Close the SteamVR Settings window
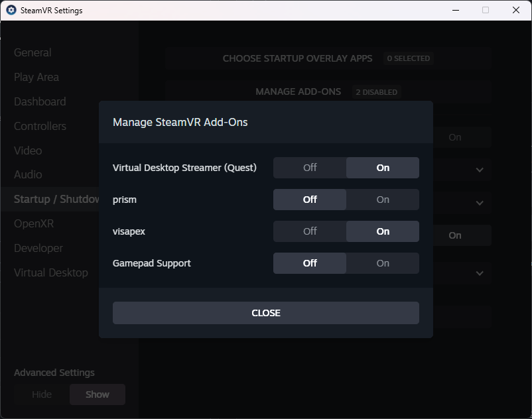 point(515,10)
